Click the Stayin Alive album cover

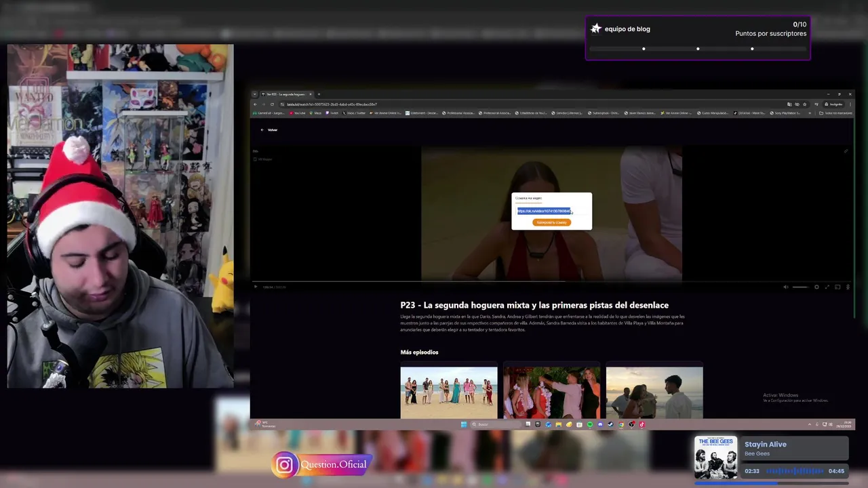click(715, 457)
